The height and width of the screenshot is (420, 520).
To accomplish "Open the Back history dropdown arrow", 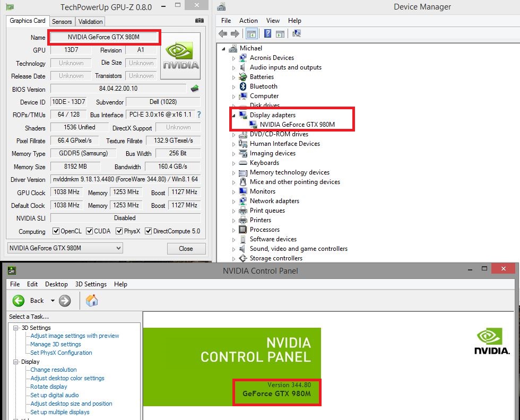I will click(x=53, y=301).
